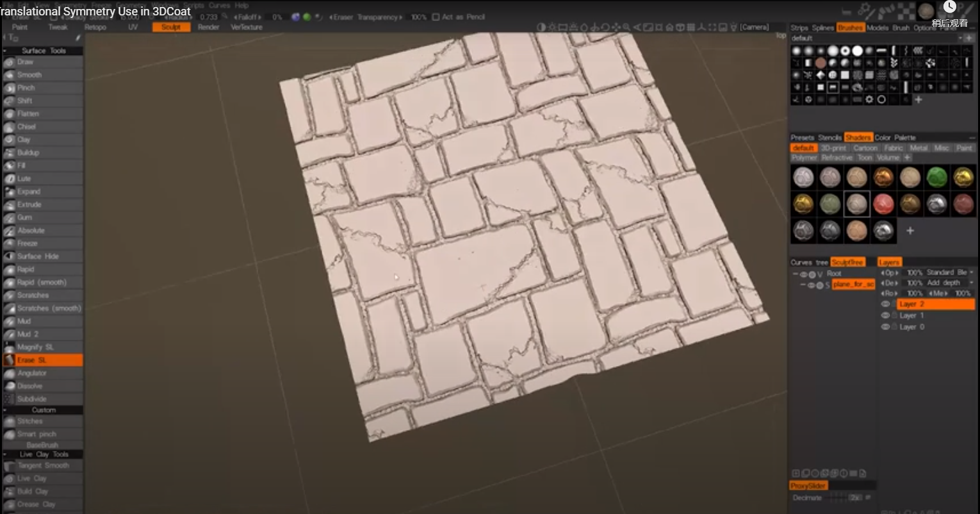Pick the Crease Clay tool
This screenshot has height=514, width=980.
(42, 504)
